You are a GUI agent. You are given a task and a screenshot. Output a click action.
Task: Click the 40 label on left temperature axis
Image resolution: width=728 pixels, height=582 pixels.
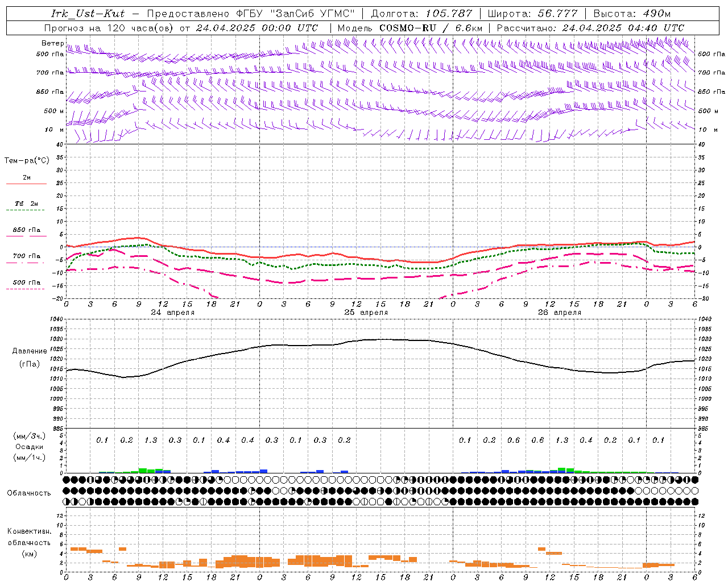click(59, 144)
